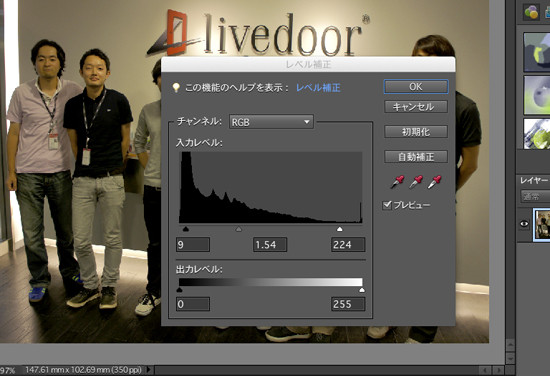Click input highlight field showing 224

click(x=348, y=244)
